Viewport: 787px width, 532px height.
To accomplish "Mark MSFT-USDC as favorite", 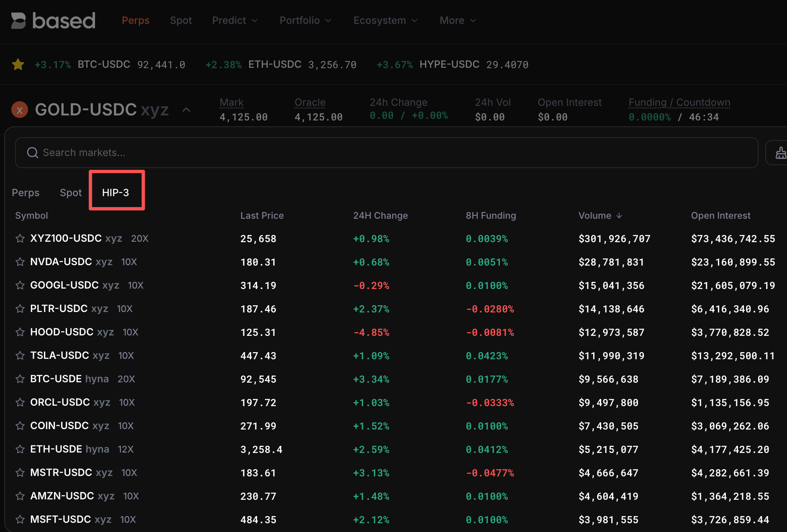I will coord(20,519).
